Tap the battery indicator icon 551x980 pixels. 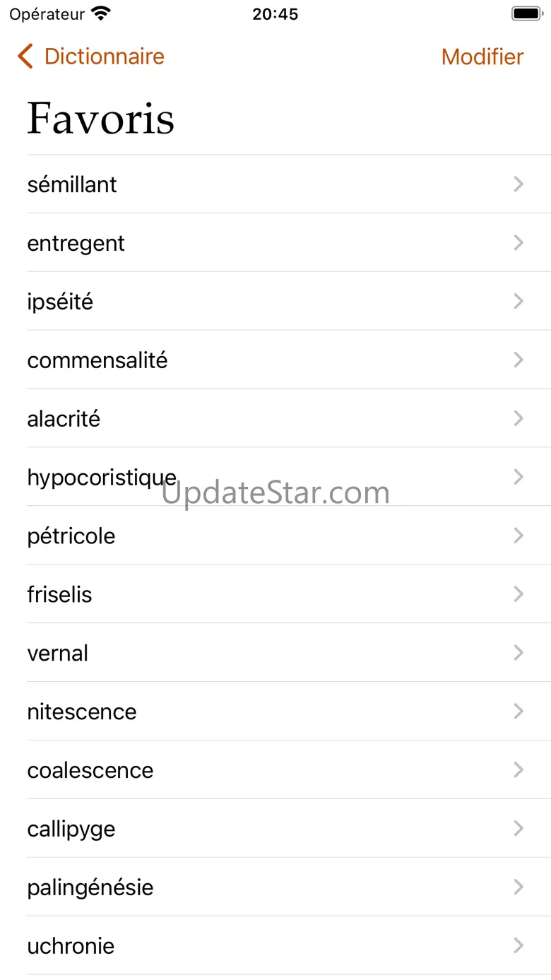526,14
